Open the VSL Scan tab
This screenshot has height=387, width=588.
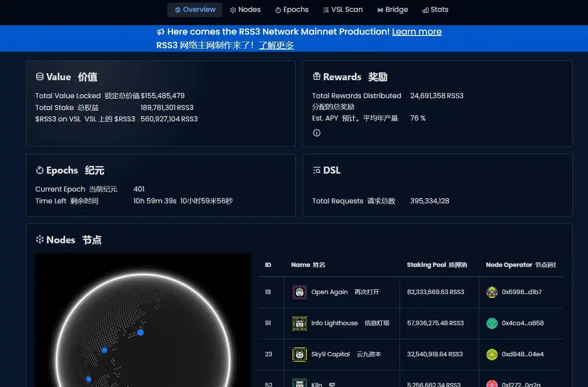[x=343, y=10]
